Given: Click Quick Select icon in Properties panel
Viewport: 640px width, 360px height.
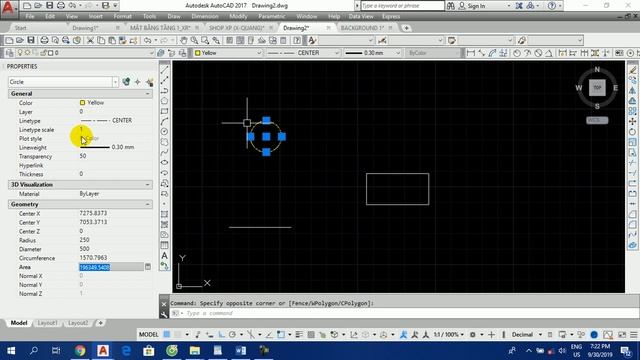Looking at the screenshot, I should 150,82.
